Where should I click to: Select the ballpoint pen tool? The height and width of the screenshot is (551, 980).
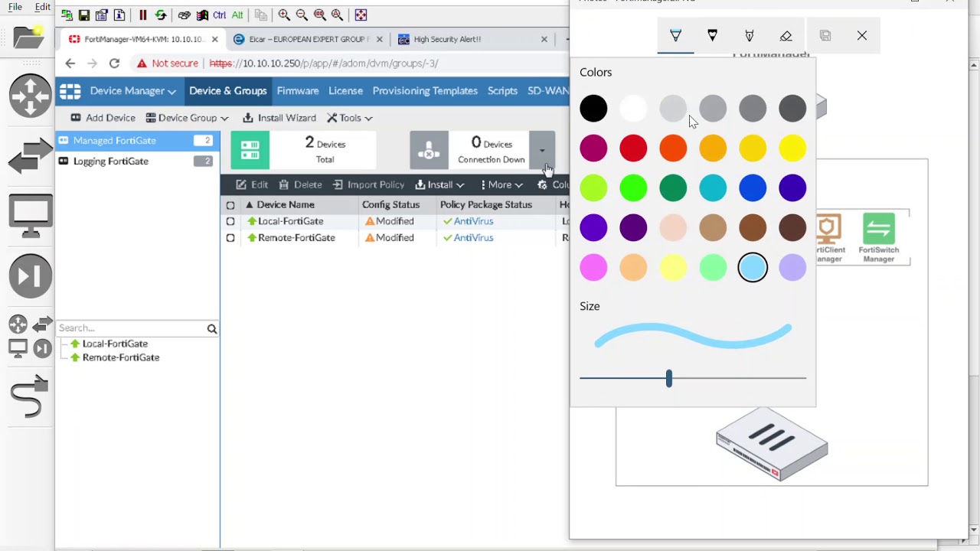point(675,36)
